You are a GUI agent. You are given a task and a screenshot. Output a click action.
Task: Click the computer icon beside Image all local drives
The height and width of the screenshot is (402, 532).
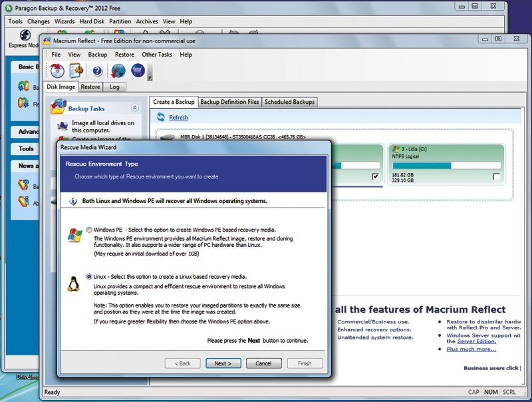pyautogui.click(x=62, y=126)
